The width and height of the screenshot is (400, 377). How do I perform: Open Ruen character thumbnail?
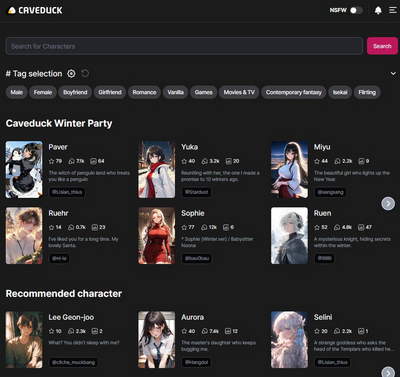tap(289, 236)
